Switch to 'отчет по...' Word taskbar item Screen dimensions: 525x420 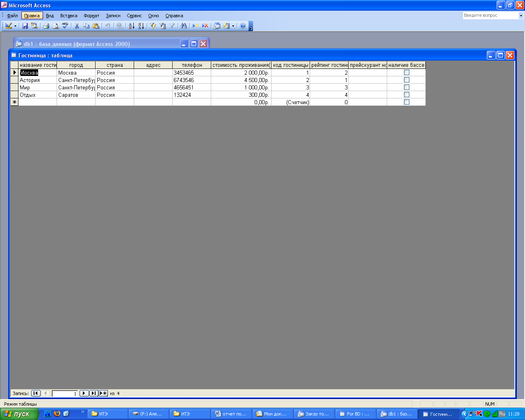tap(231, 414)
